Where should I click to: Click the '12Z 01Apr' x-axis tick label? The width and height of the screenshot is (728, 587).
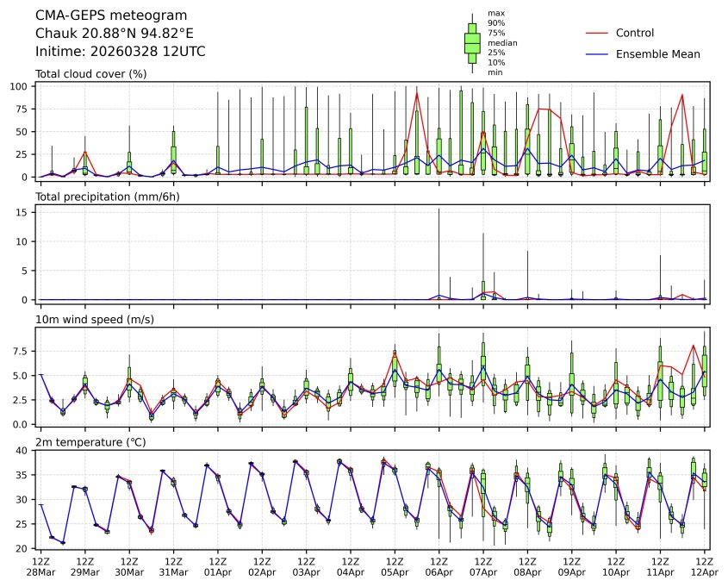click(217, 566)
